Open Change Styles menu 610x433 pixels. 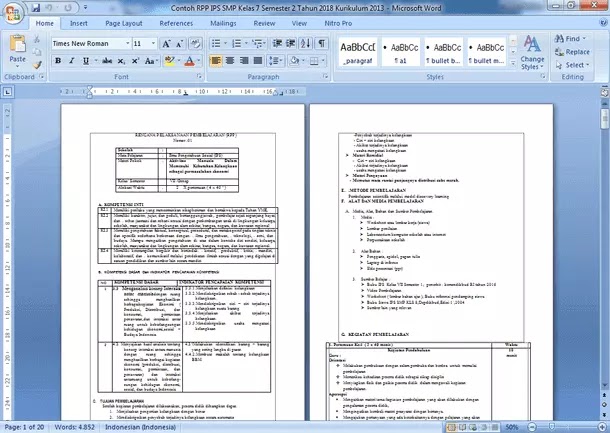[532, 52]
